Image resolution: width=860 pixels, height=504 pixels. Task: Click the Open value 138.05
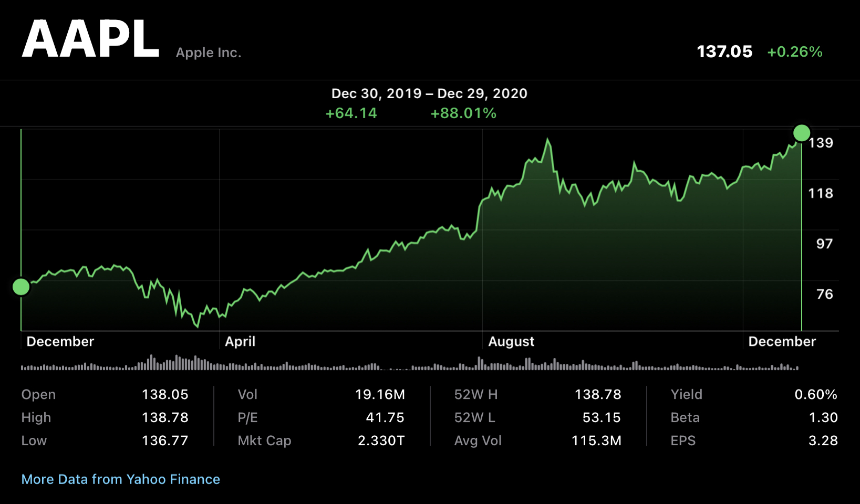coord(165,394)
